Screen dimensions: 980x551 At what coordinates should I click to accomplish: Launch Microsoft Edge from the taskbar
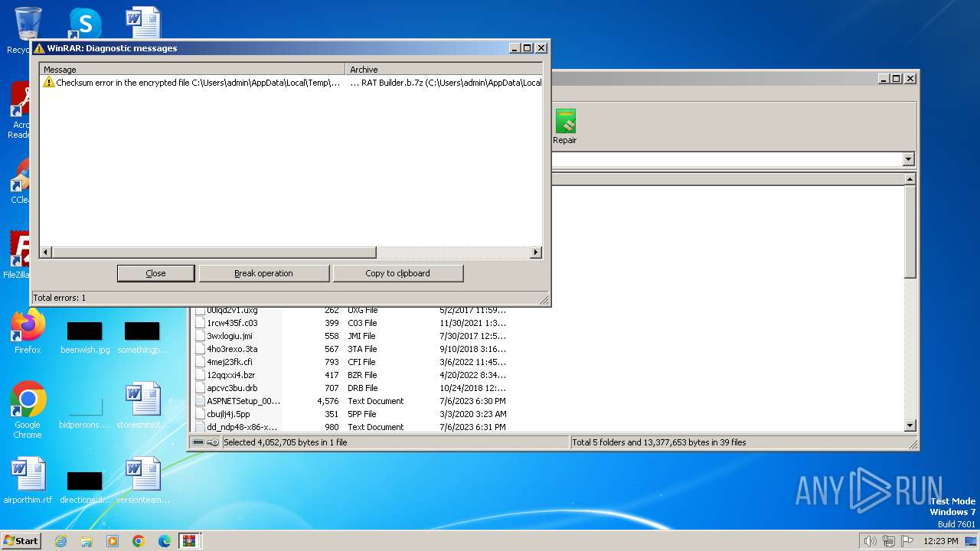click(x=165, y=541)
